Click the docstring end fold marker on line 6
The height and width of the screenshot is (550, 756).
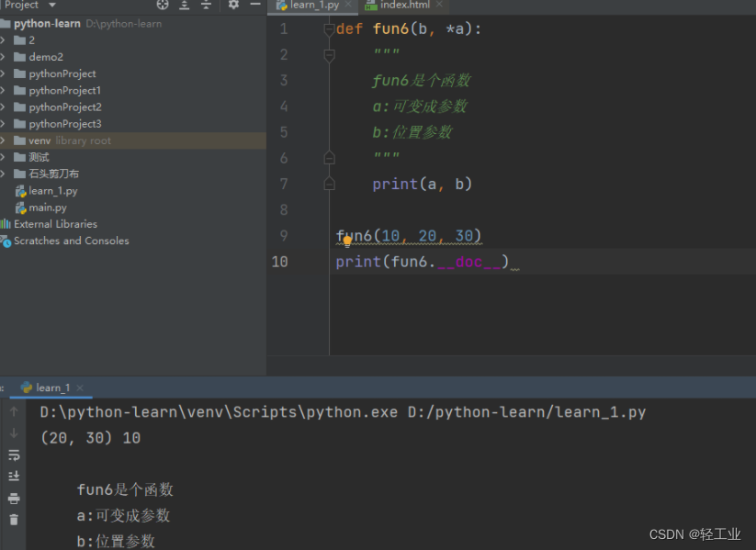(329, 158)
